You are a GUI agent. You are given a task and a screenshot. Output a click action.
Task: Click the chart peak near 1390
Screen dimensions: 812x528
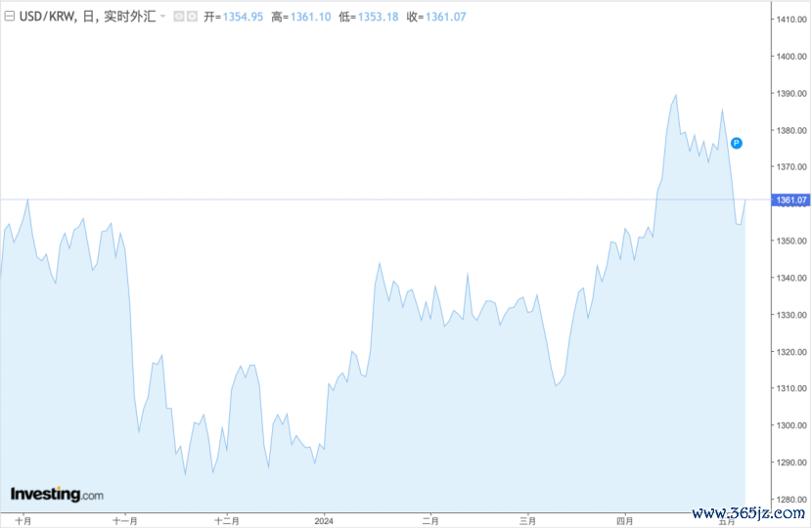coord(675,95)
